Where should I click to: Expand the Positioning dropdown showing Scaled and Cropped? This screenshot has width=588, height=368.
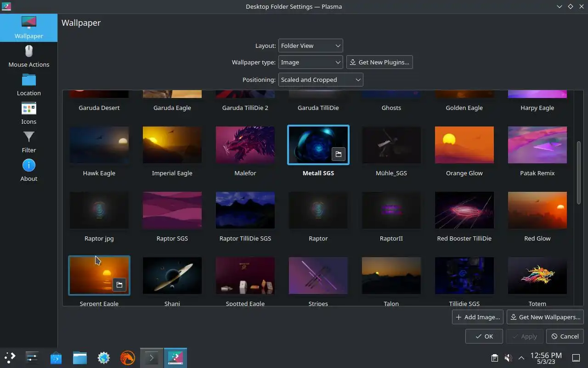pyautogui.click(x=321, y=80)
